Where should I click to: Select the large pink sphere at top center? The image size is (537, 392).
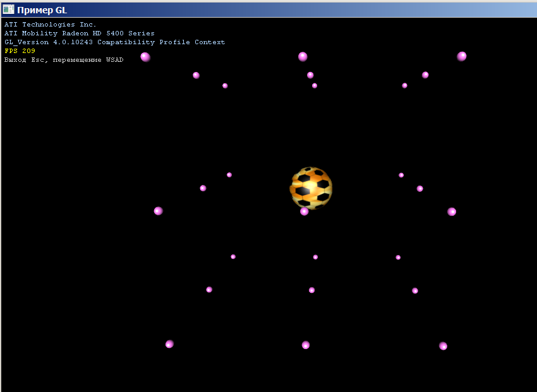pyautogui.click(x=303, y=57)
